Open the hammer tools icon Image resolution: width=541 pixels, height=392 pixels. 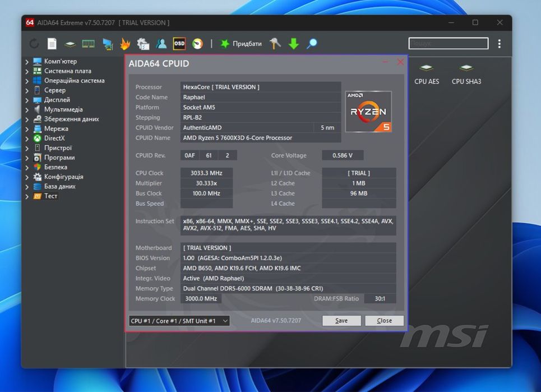pyautogui.click(x=275, y=44)
